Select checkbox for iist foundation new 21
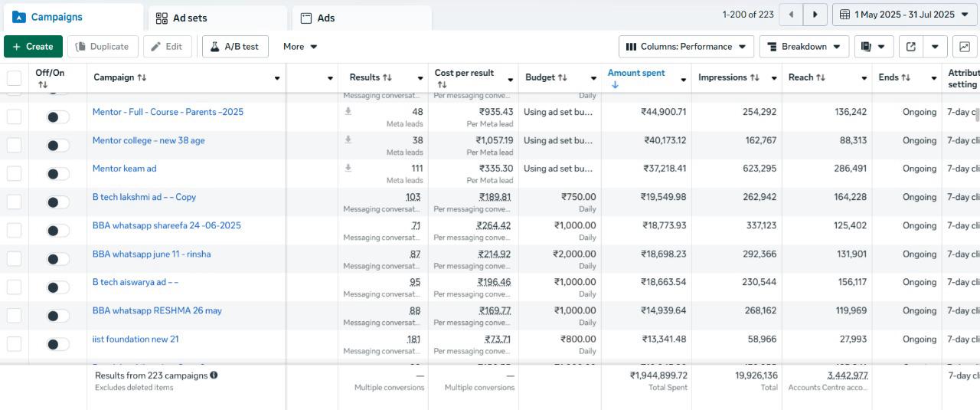980x410 pixels. click(x=15, y=343)
